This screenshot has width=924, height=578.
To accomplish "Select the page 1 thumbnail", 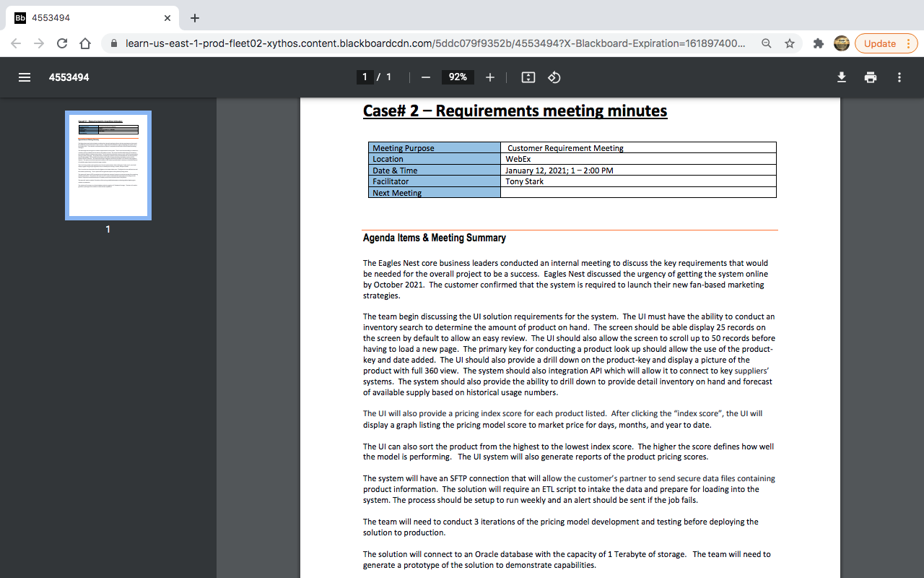I will [108, 165].
